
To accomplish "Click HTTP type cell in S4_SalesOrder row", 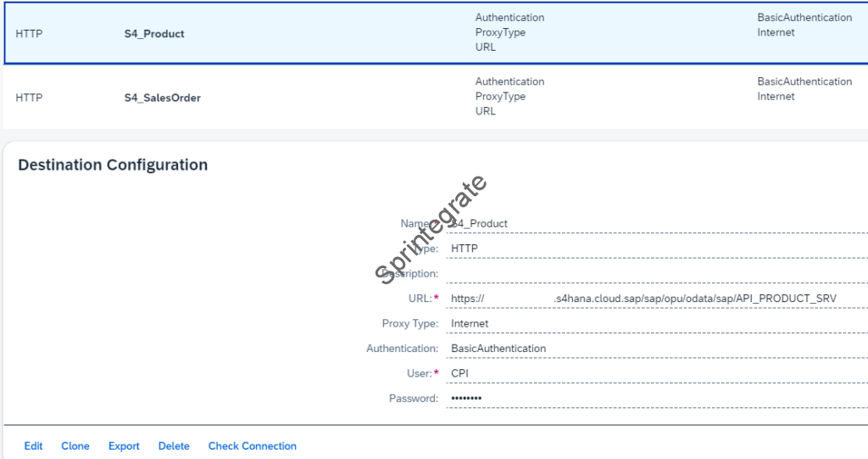I will (x=30, y=98).
